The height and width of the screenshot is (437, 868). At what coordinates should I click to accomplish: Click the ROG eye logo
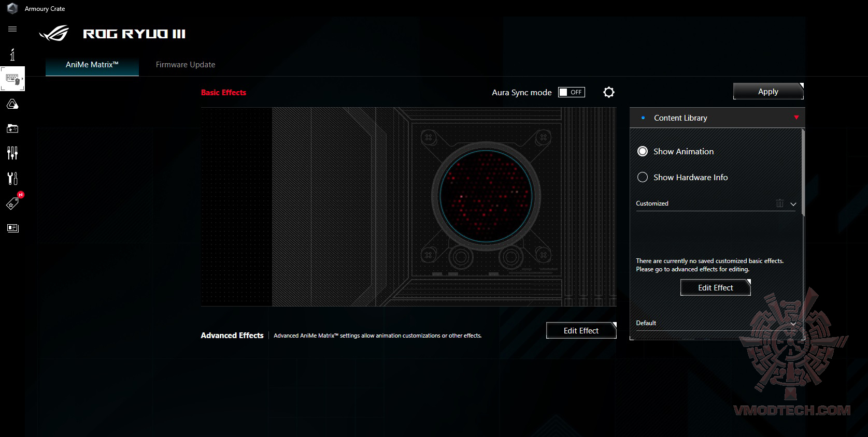[x=54, y=33]
